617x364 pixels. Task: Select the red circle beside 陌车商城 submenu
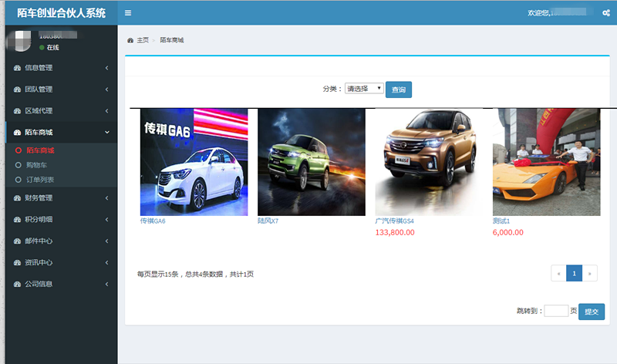click(18, 150)
